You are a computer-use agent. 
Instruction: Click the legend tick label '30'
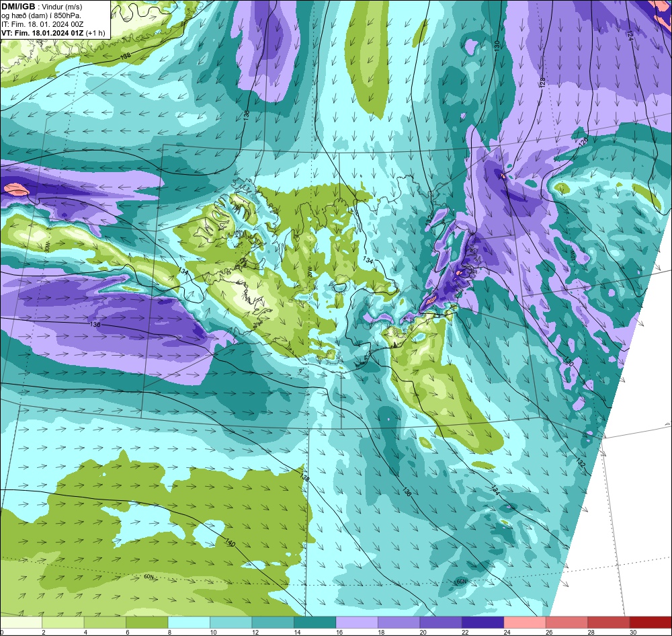[x=632, y=632]
